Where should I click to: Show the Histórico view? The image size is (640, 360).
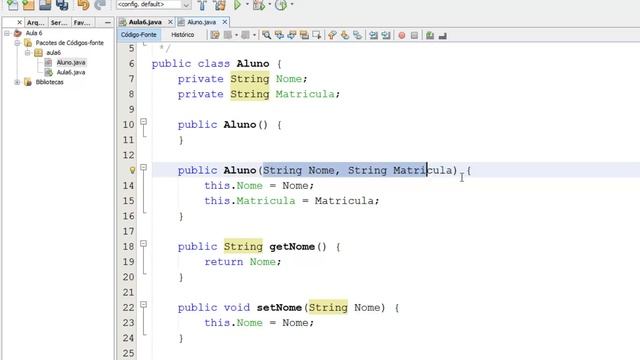point(182,35)
